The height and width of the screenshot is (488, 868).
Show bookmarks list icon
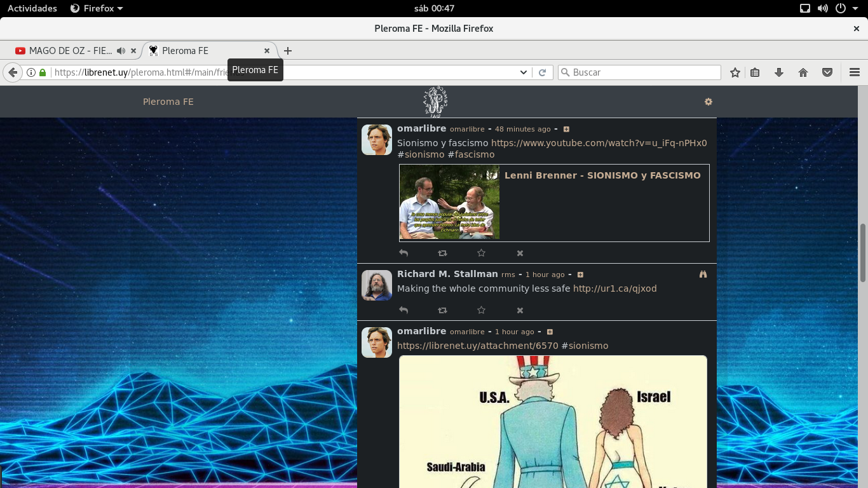point(755,72)
